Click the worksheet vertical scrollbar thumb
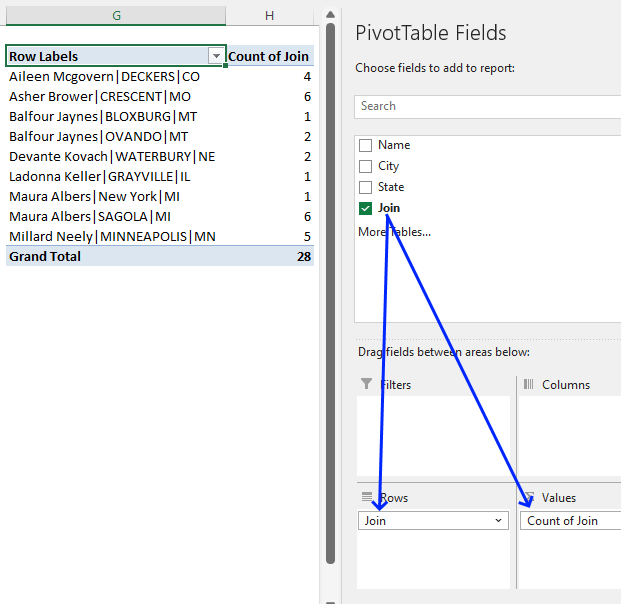621x604 pixels. [330, 300]
